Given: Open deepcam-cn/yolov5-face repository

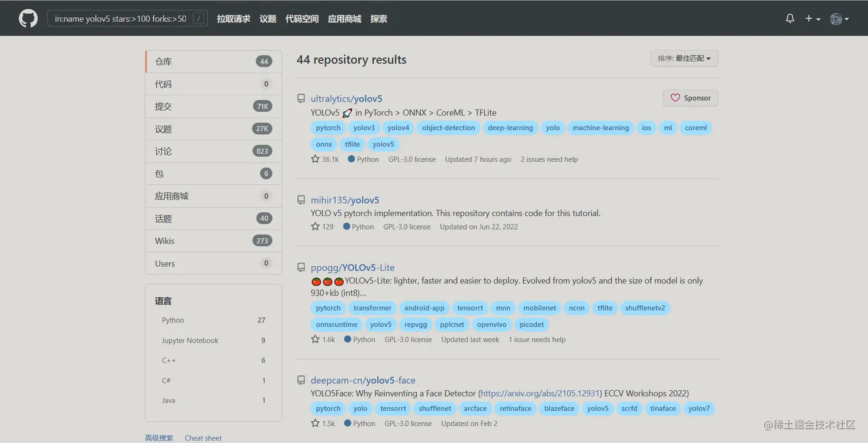Looking at the screenshot, I should coord(363,380).
